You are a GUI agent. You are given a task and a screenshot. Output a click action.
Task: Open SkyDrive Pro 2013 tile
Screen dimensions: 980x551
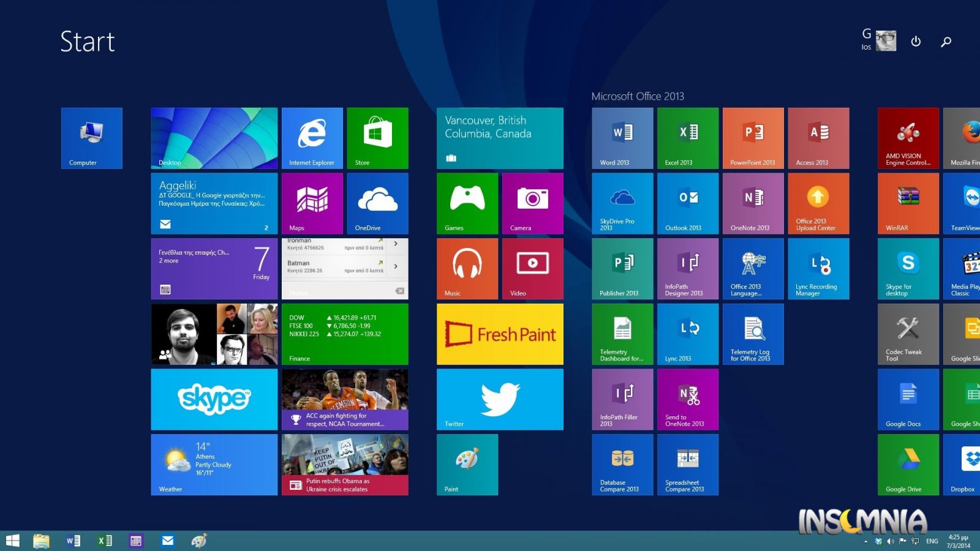point(623,203)
